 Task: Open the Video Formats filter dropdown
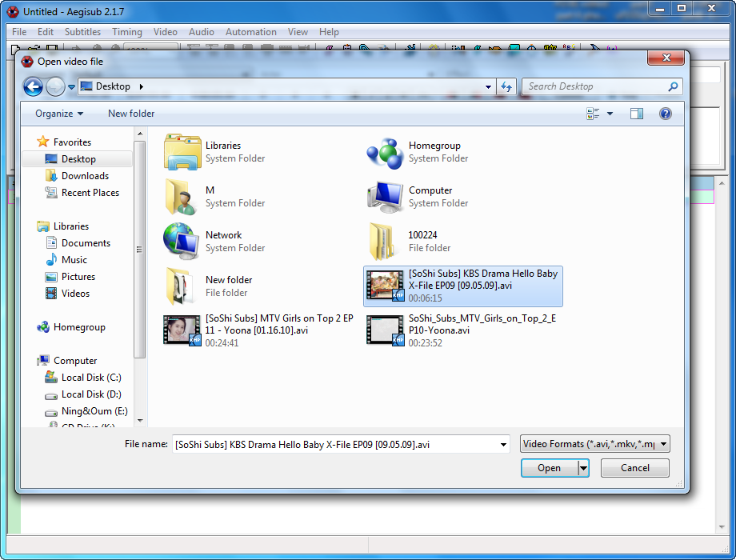click(594, 444)
